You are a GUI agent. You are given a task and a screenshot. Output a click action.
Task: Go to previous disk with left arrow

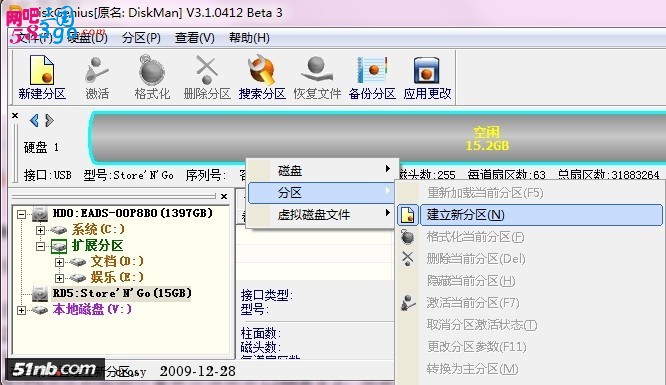(x=34, y=121)
